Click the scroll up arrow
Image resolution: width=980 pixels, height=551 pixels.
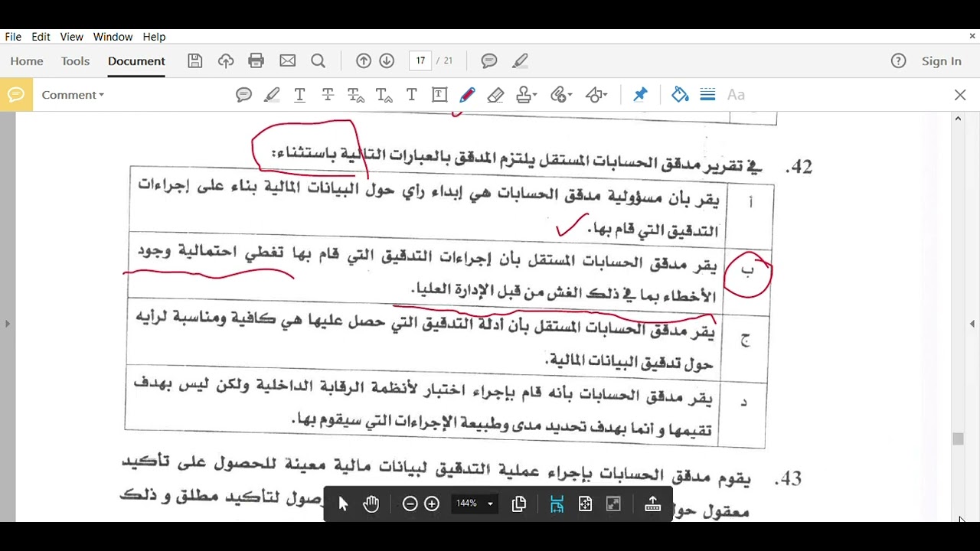958,119
